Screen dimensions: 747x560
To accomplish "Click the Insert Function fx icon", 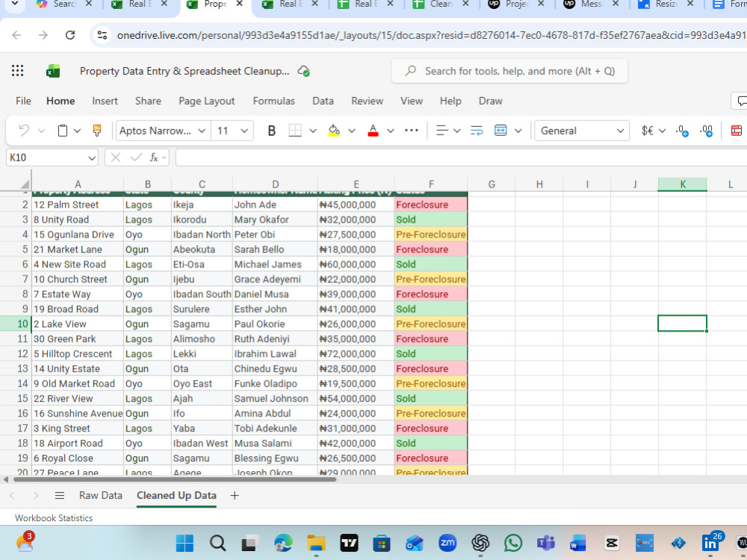I will coord(153,158).
